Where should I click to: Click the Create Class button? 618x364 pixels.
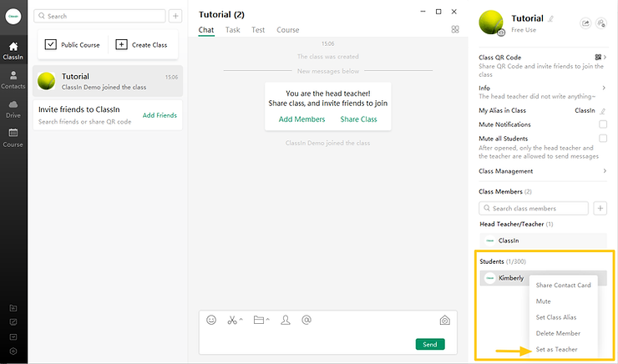point(142,44)
